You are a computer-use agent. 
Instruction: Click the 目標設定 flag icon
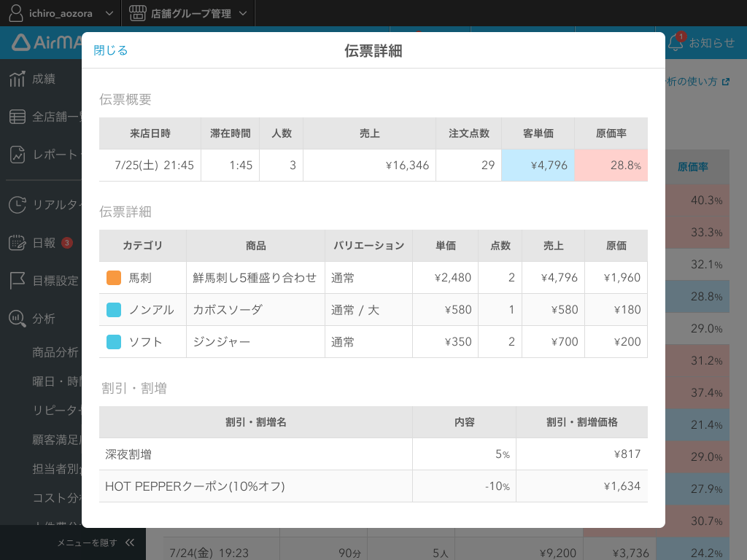point(18,281)
